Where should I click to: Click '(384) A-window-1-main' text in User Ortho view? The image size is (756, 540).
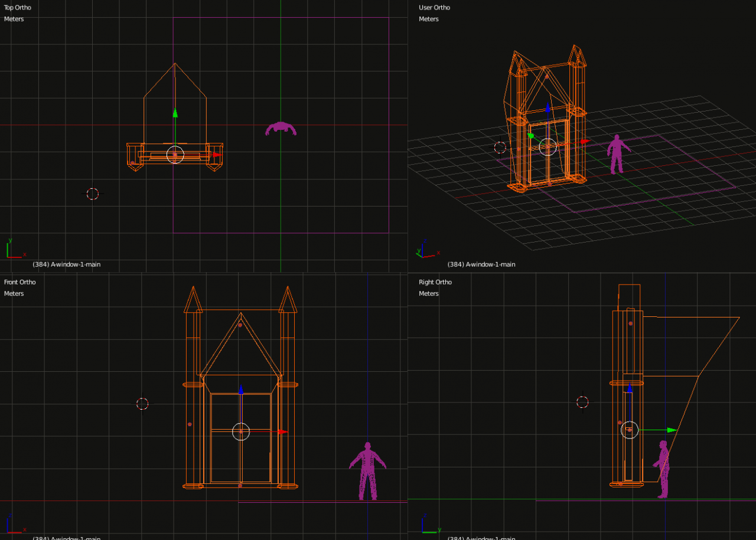(481, 264)
